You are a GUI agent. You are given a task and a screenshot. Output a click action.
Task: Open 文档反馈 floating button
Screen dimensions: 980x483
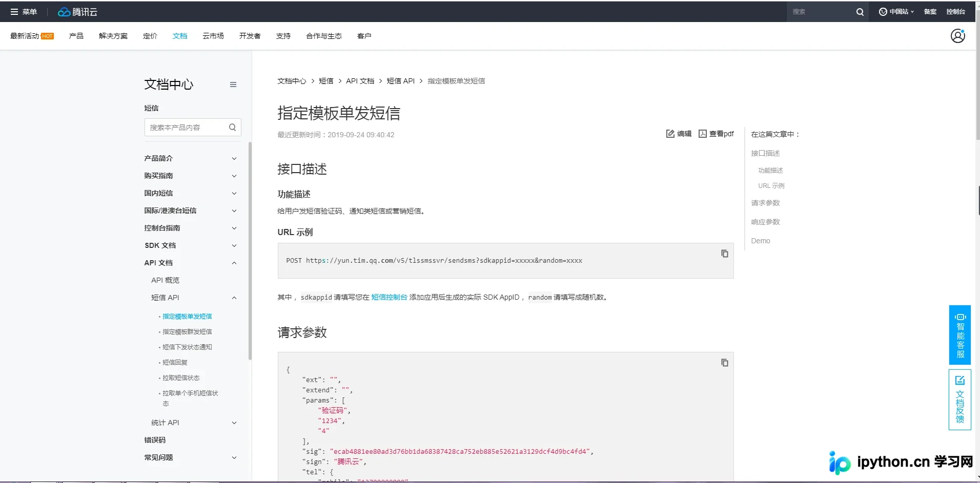(960, 400)
